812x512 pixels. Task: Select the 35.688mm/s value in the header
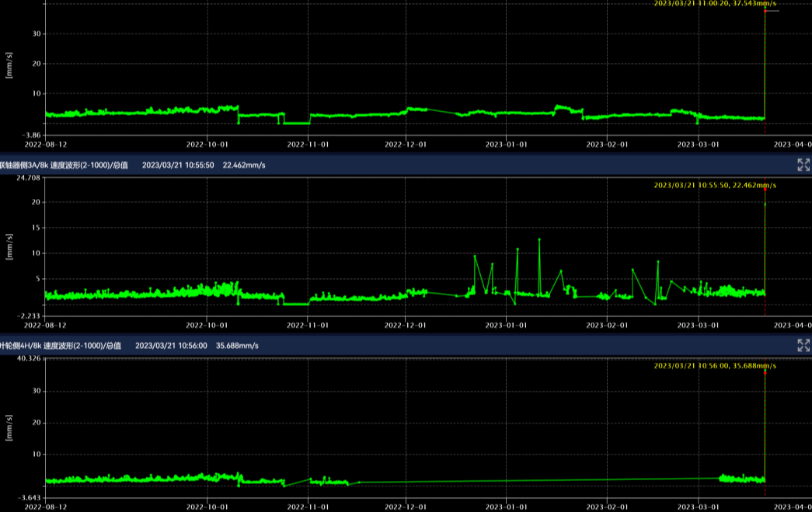coord(237,345)
